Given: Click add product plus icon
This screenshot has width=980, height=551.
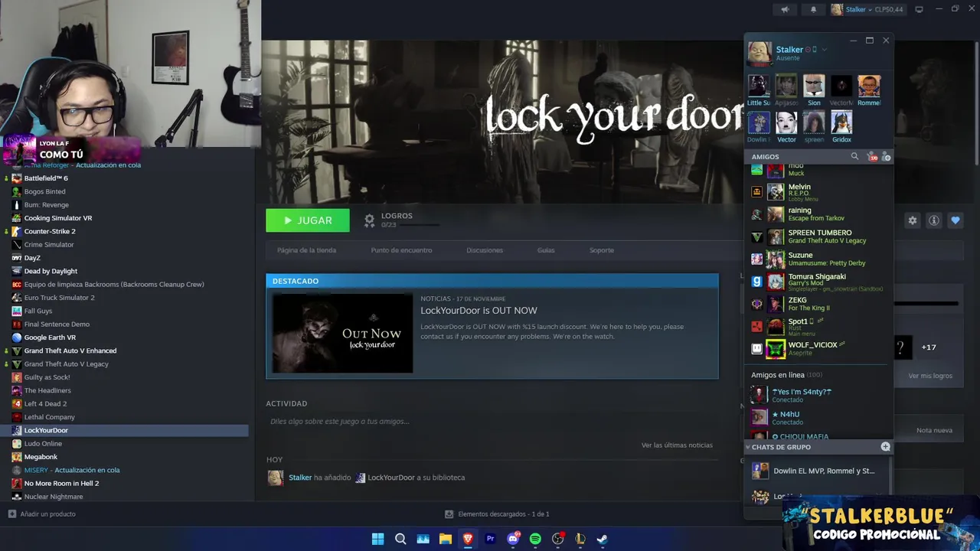Looking at the screenshot, I should (11, 514).
